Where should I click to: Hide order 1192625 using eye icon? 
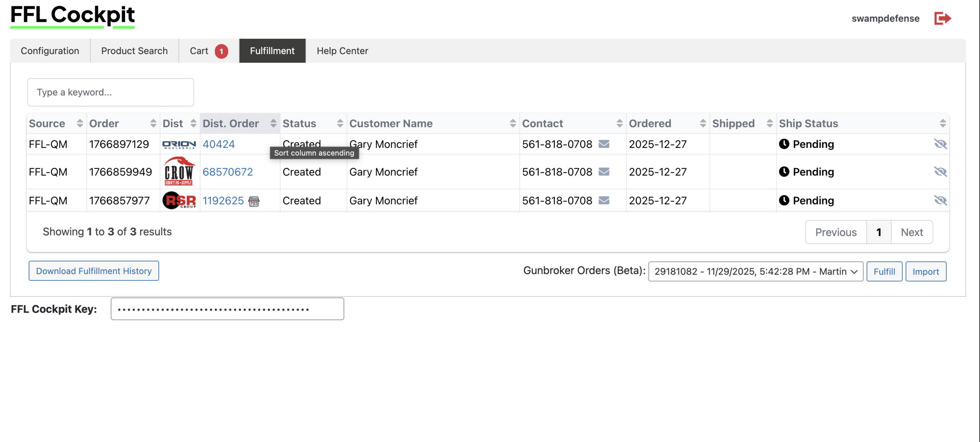[940, 200]
